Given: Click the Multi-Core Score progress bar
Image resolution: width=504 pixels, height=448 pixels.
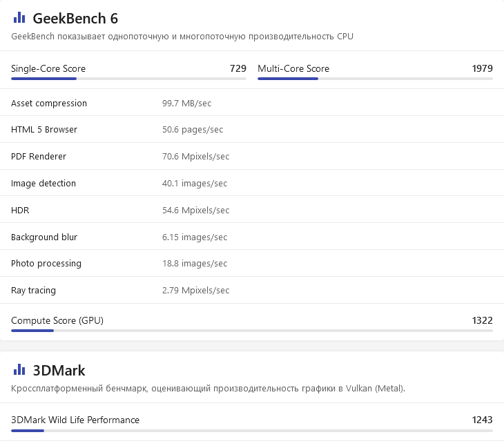Looking at the screenshot, I should point(375,79).
